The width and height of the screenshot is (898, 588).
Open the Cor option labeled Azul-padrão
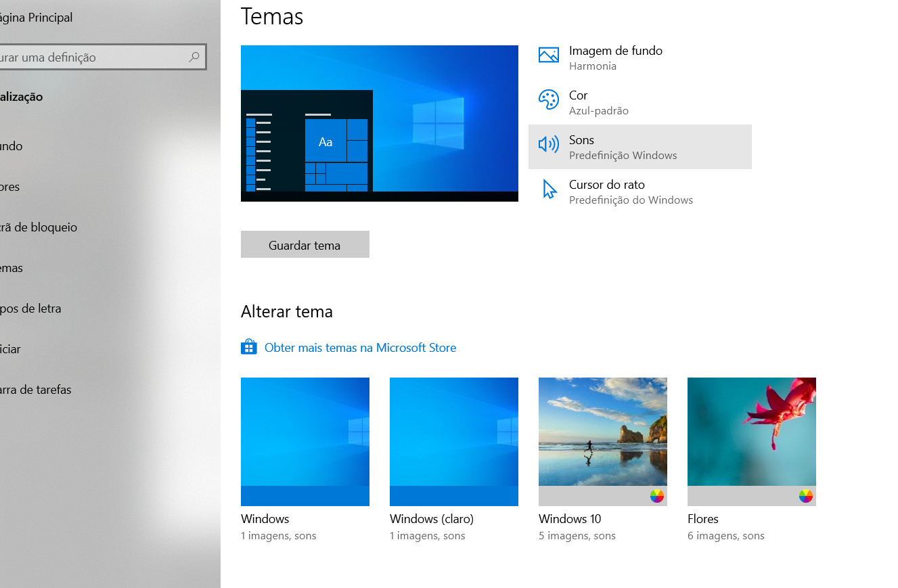597,101
